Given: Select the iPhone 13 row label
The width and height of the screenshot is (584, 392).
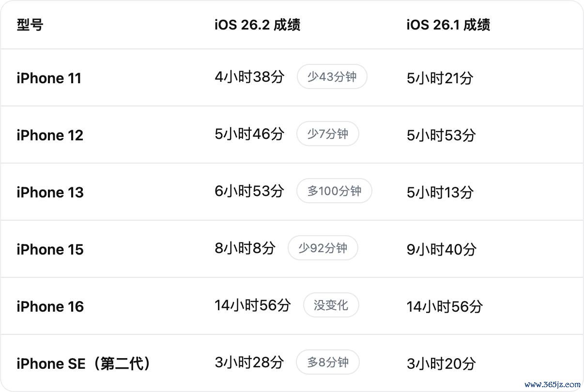Looking at the screenshot, I should pyautogui.click(x=50, y=192).
